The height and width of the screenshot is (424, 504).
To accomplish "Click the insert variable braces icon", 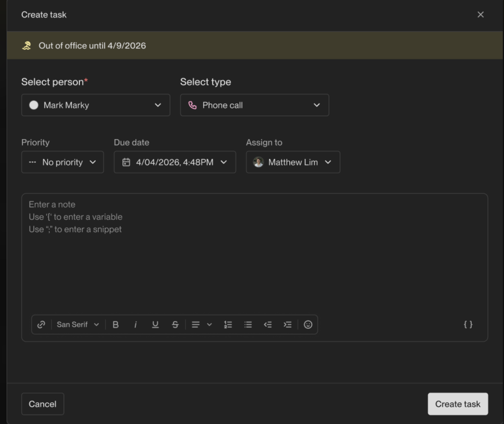I will [x=468, y=324].
